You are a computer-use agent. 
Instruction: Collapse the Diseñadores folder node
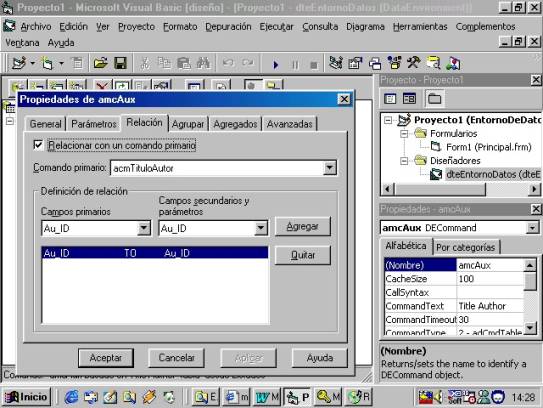[x=404, y=161]
